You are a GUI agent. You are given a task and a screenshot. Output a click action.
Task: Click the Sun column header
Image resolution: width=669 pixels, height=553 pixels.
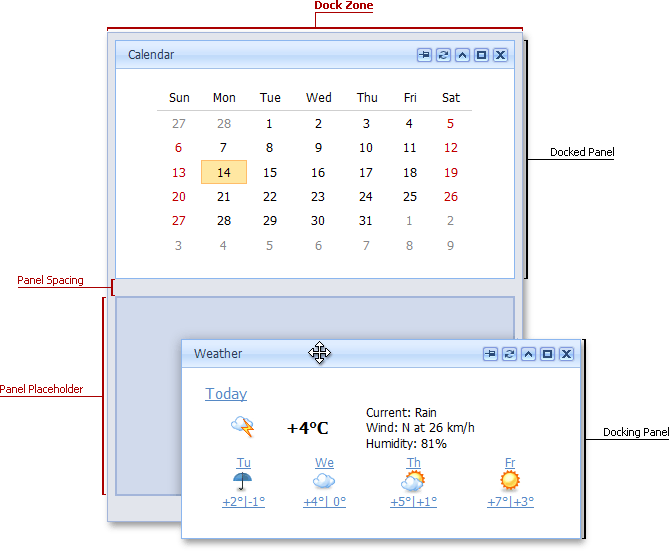tap(179, 98)
